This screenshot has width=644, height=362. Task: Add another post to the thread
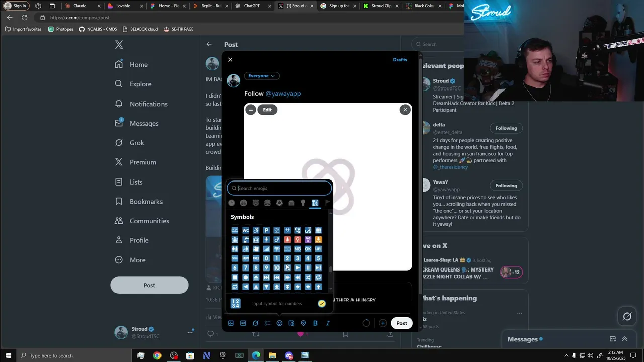(x=383, y=323)
